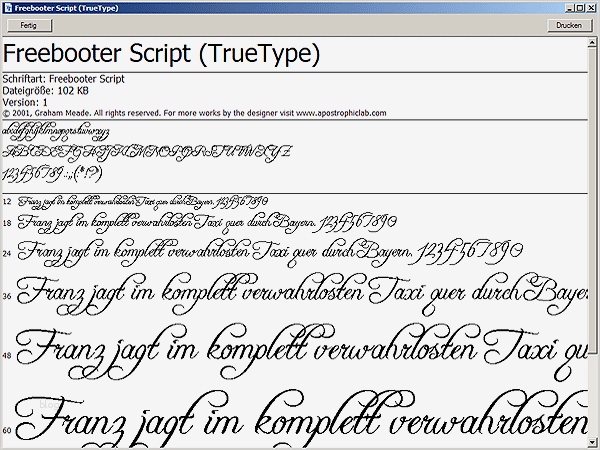This screenshot has height=450, width=600.
Task: Click the 'Schriftart: Freebooter Script' line
Action: pos(64,80)
